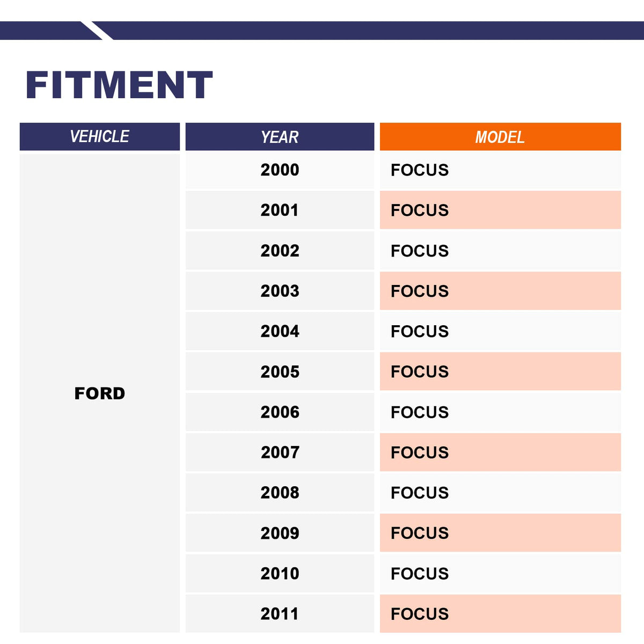Click the 2010 year cell

280,573
